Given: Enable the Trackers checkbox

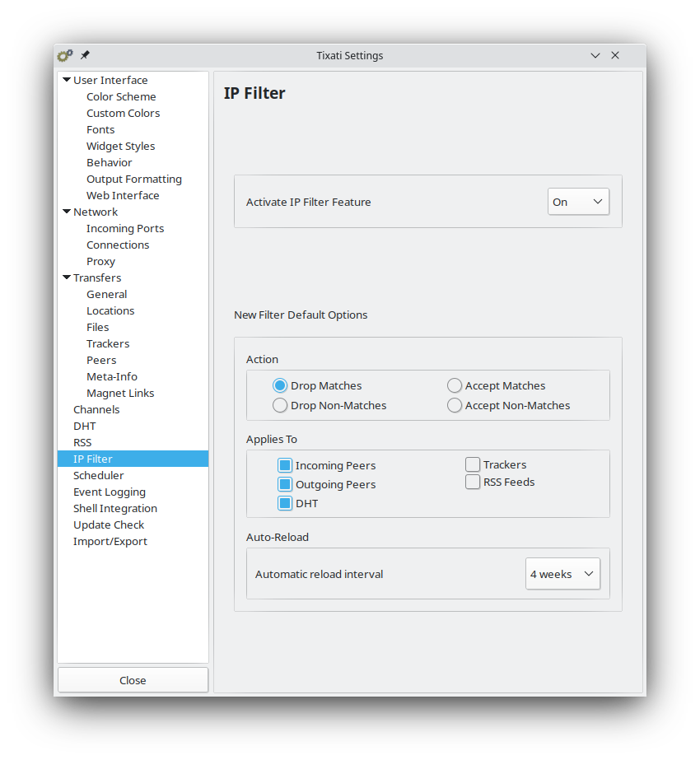Looking at the screenshot, I should tap(473, 464).
